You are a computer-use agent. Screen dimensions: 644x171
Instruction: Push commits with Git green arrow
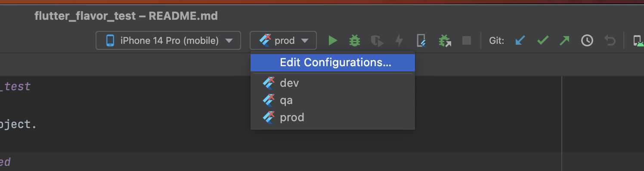[x=564, y=41]
